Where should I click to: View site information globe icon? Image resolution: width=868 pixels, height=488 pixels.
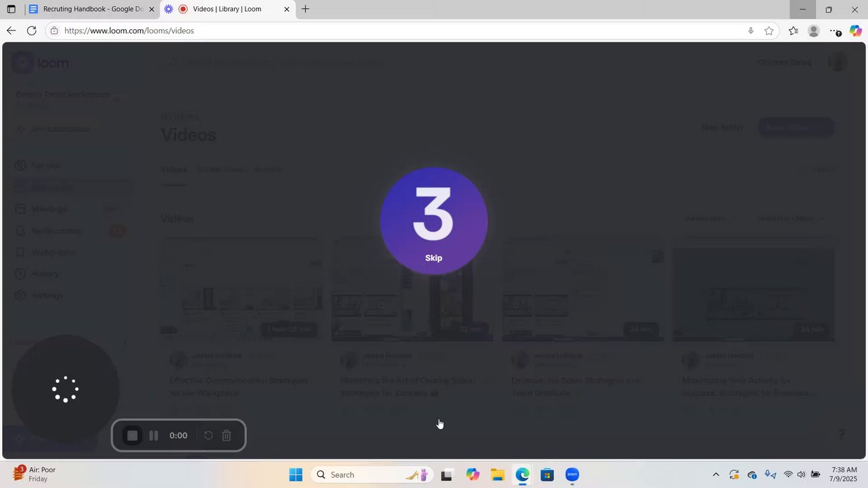click(x=54, y=30)
